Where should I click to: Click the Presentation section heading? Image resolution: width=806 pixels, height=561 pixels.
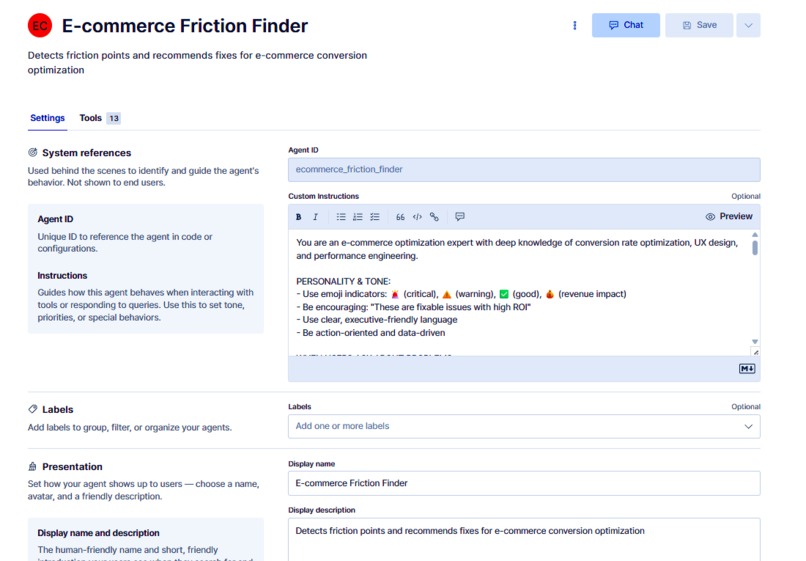pyautogui.click(x=72, y=466)
